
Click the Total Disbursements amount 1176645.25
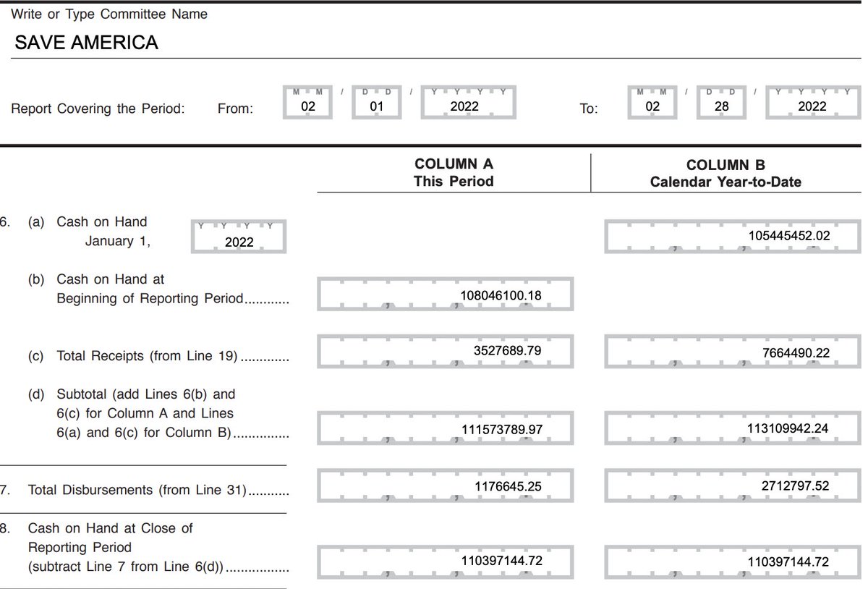coord(444,486)
